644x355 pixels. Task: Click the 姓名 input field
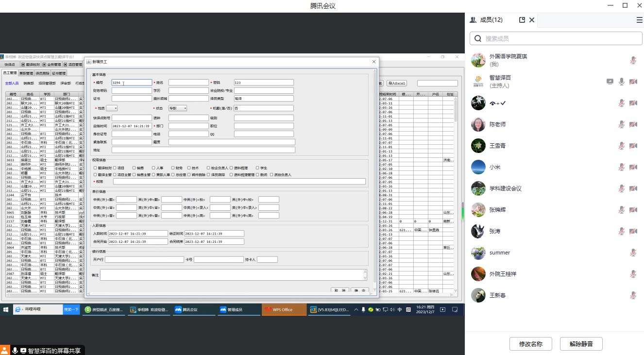click(x=188, y=83)
